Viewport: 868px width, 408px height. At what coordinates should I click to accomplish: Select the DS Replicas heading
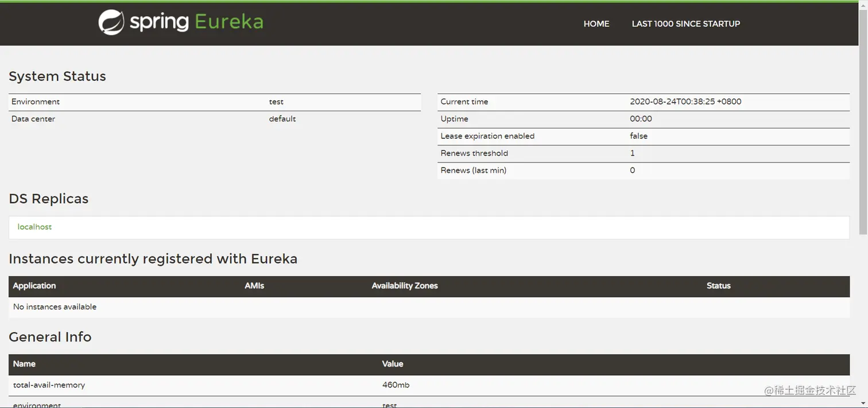(49, 199)
